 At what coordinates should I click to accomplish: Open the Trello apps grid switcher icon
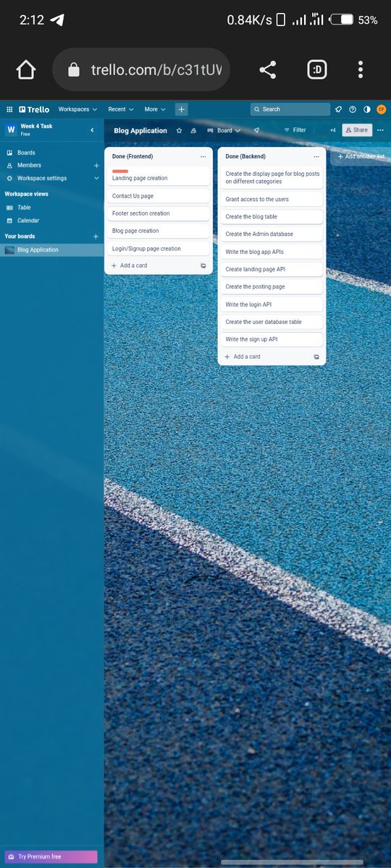[9, 109]
